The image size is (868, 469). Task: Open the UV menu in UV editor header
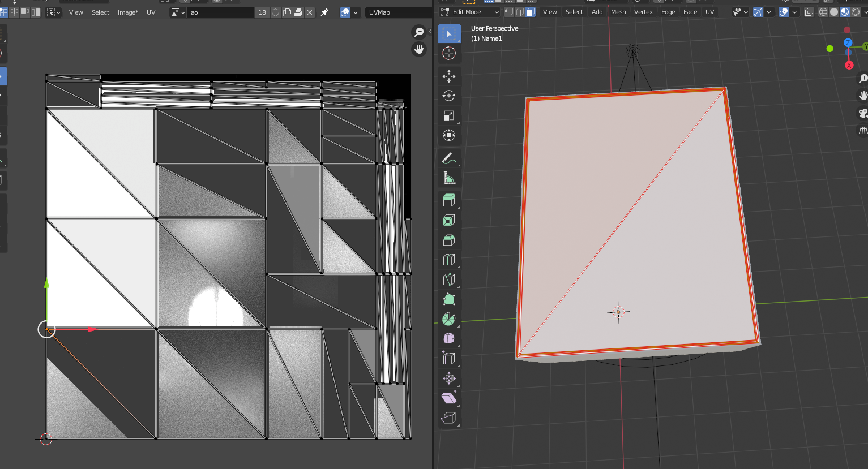point(151,12)
